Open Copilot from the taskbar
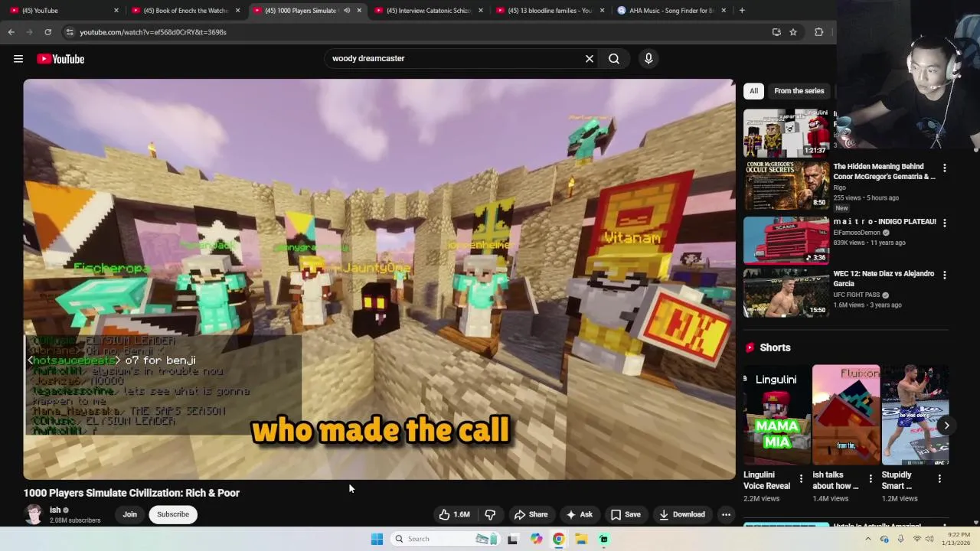Screen dimensions: 980x551 536,539
